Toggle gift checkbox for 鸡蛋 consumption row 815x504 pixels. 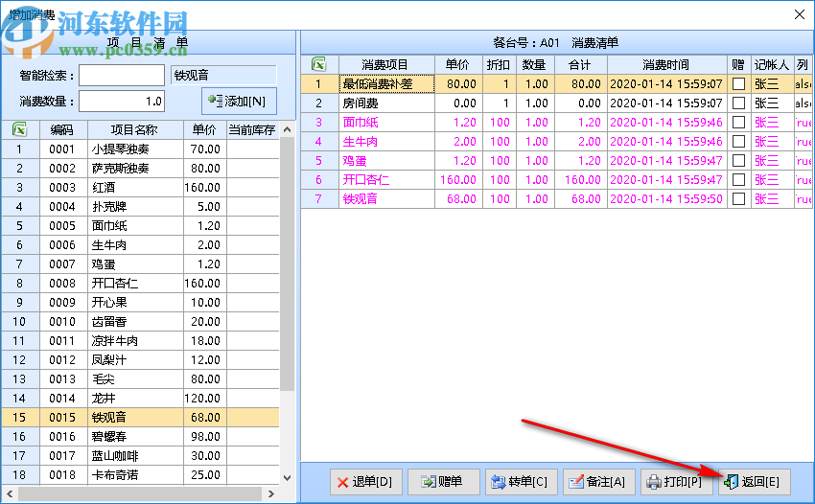(738, 161)
